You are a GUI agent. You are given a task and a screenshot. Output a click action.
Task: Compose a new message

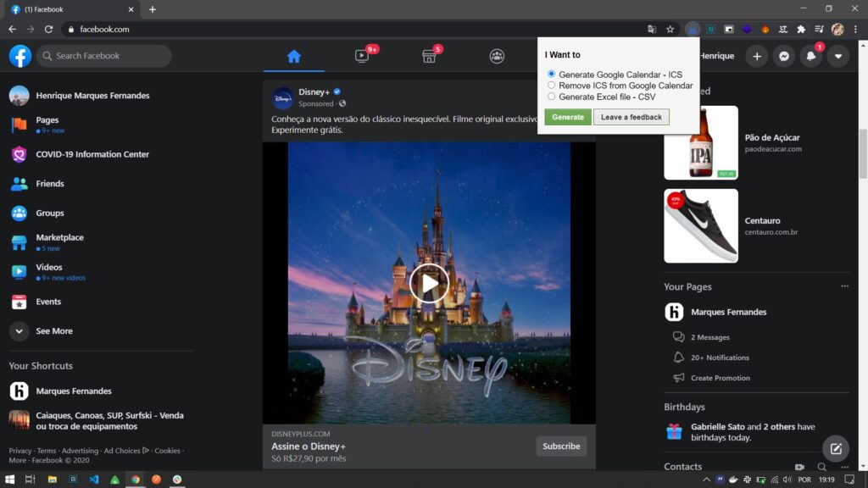(836, 449)
